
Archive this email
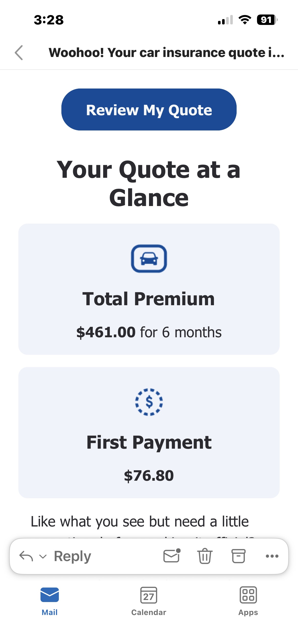[238, 556]
